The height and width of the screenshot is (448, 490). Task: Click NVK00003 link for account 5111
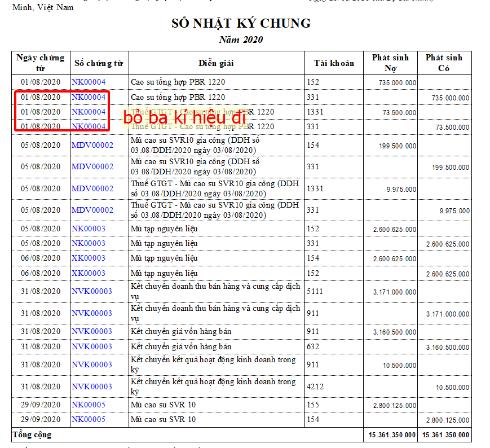(x=91, y=292)
